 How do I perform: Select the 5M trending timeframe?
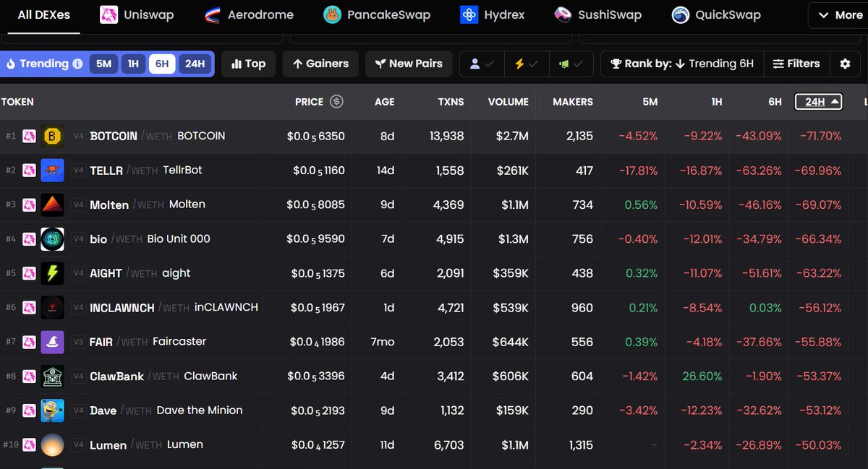coord(103,64)
